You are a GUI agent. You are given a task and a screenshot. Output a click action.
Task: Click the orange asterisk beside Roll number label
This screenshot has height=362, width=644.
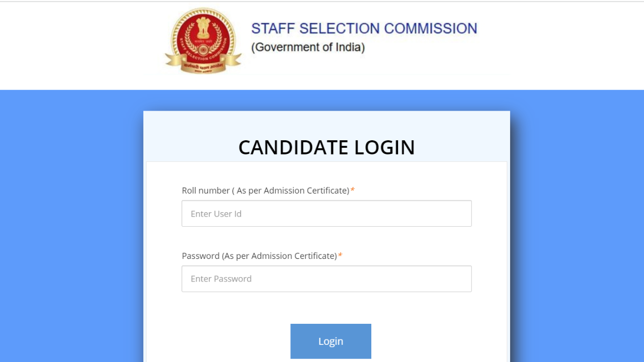tap(353, 190)
